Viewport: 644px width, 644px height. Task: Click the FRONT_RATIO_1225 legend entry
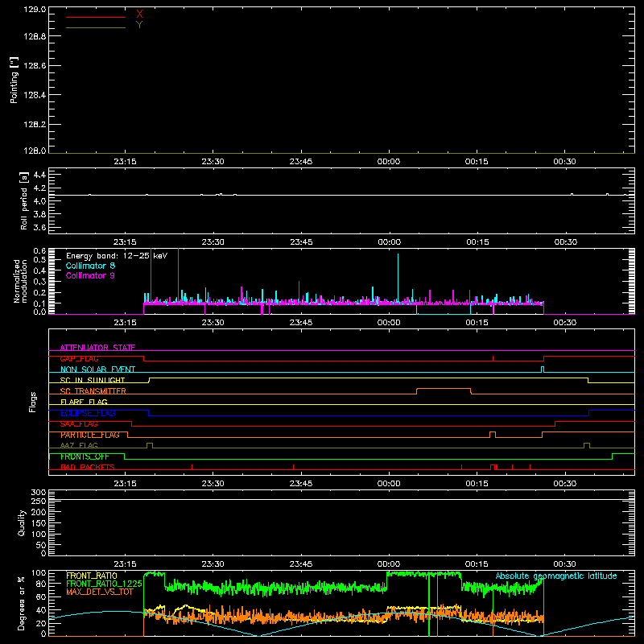click(x=104, y=584)
